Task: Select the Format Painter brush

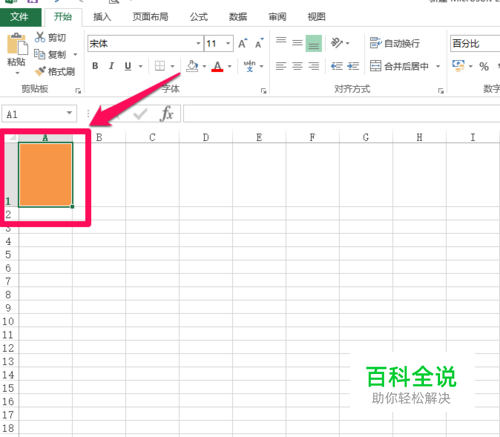Action: click(x=55, y=71)
